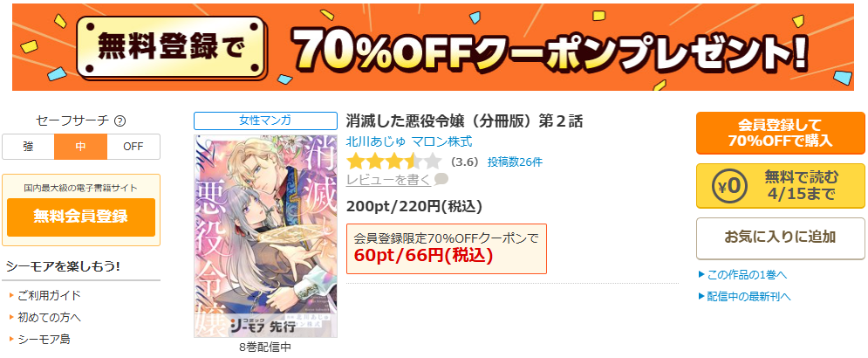This screenshot has height=358, width=868.
Task: Open 初めての方へ in the sidebar
Action: tap(49, 318)
